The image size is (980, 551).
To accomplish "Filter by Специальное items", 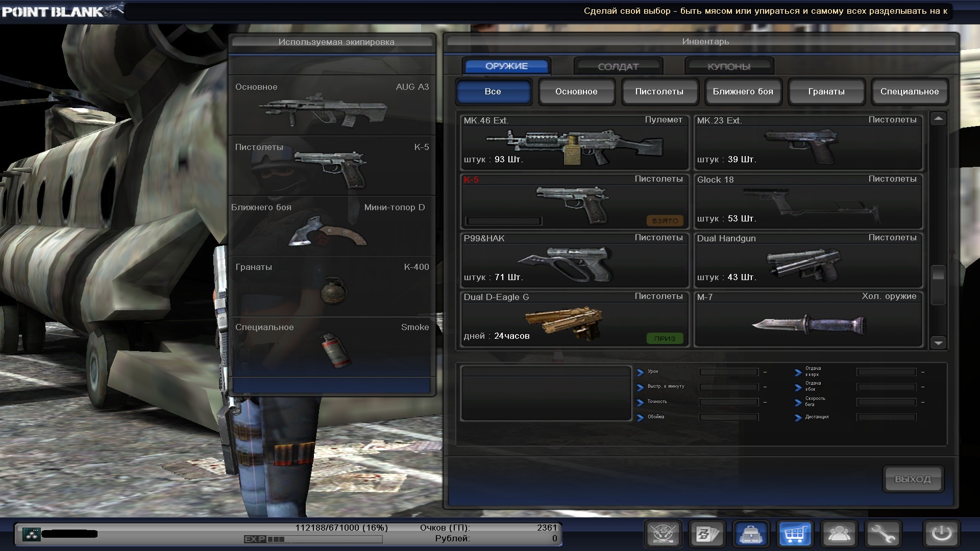I will tap(910, 91).
